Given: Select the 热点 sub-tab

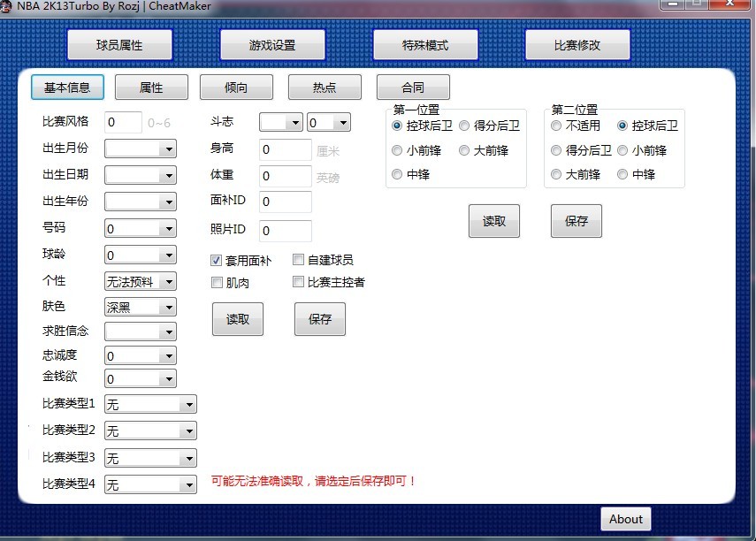Looking at the screenshot, I should pyautogui.click(x=325, y=88).
